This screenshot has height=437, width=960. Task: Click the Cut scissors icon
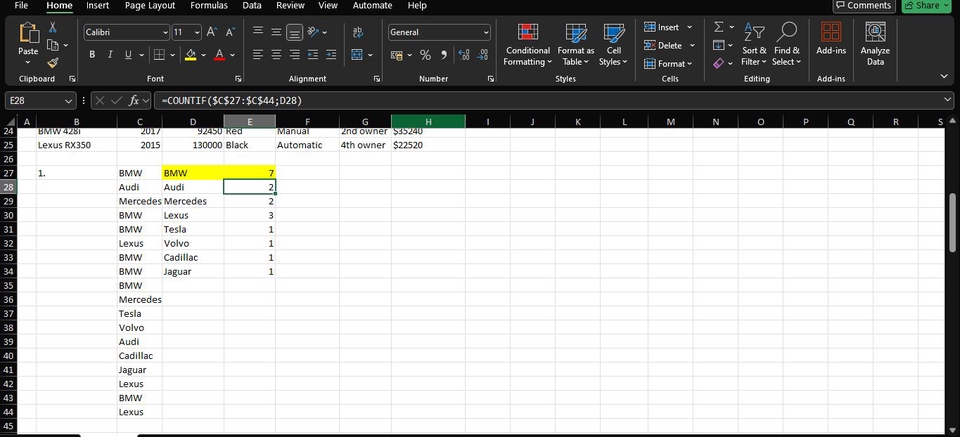[53, 28]
